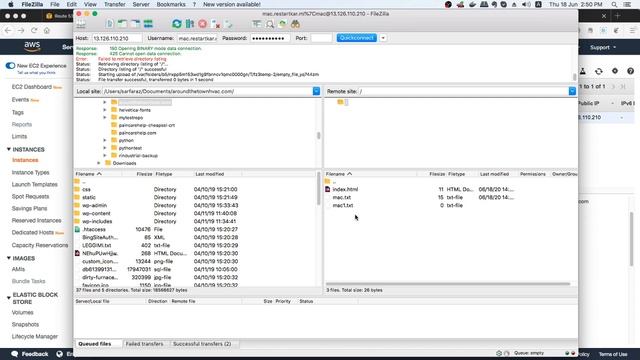The width and height of the screenshot is (640, 360).
Task: Open Instances link in AWS sidebar
Action: (25, 160)
